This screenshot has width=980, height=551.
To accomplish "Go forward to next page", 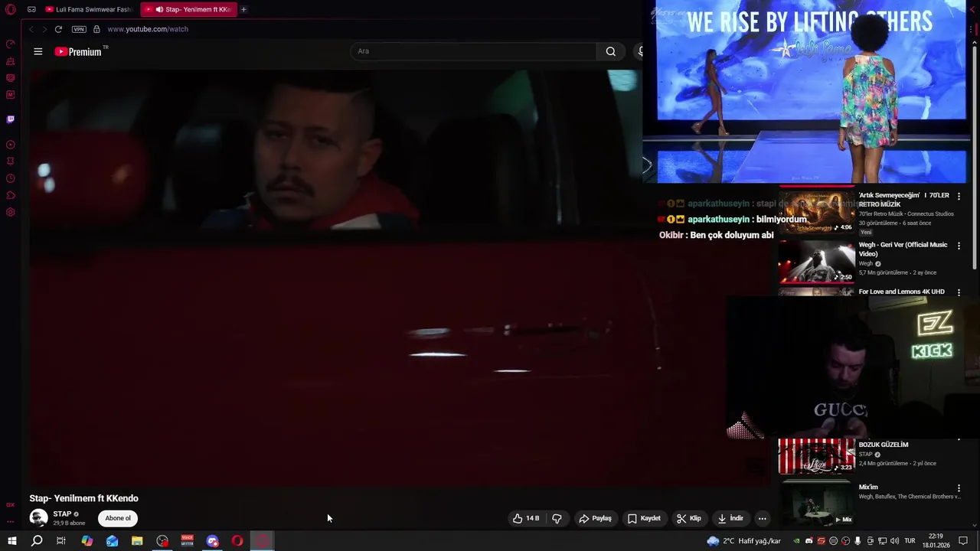I will click(44, 29).
